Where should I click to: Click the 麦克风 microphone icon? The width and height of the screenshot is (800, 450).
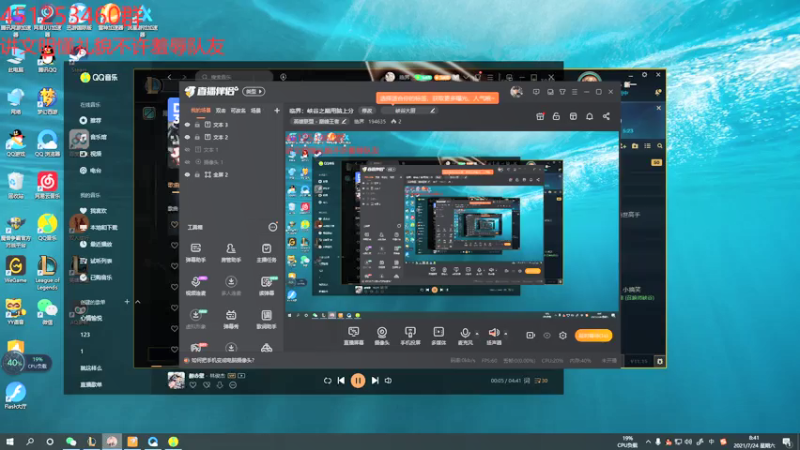coord(465,336)
